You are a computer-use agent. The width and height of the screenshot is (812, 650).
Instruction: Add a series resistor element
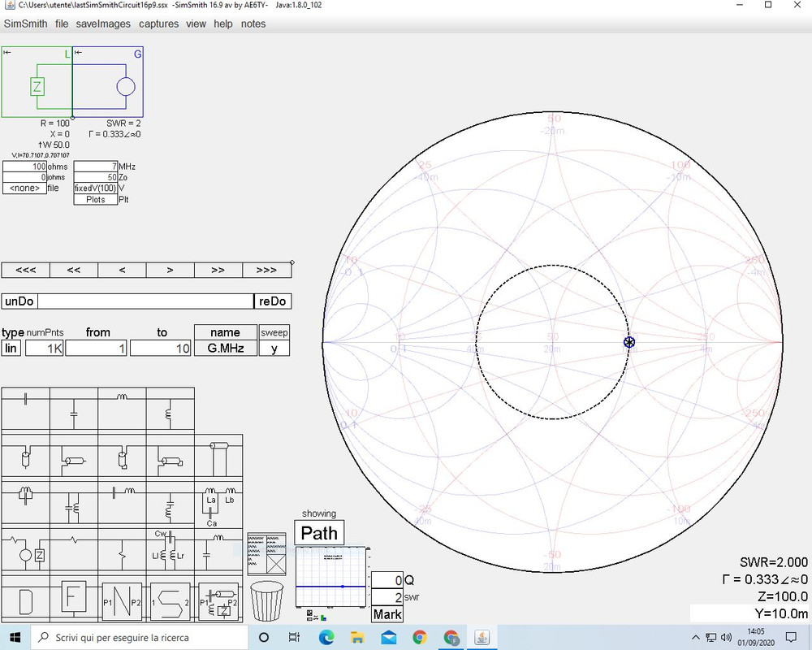pyautogui.click(x=74, y=552)
